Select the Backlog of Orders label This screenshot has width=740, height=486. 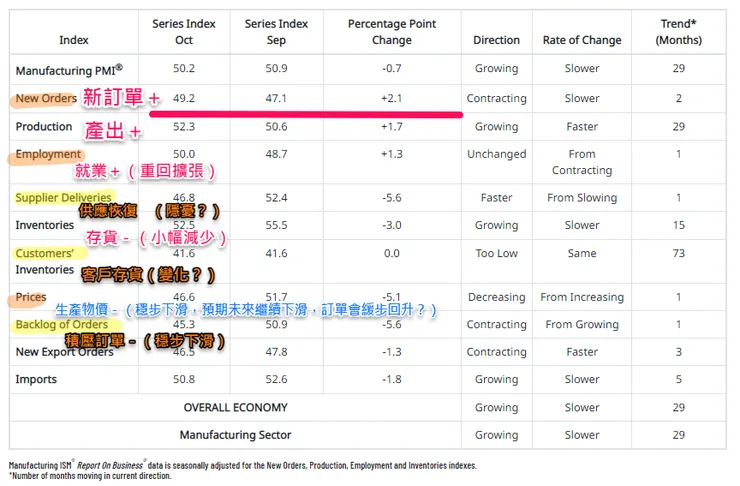pyautogui.click(x=62, y=325)
